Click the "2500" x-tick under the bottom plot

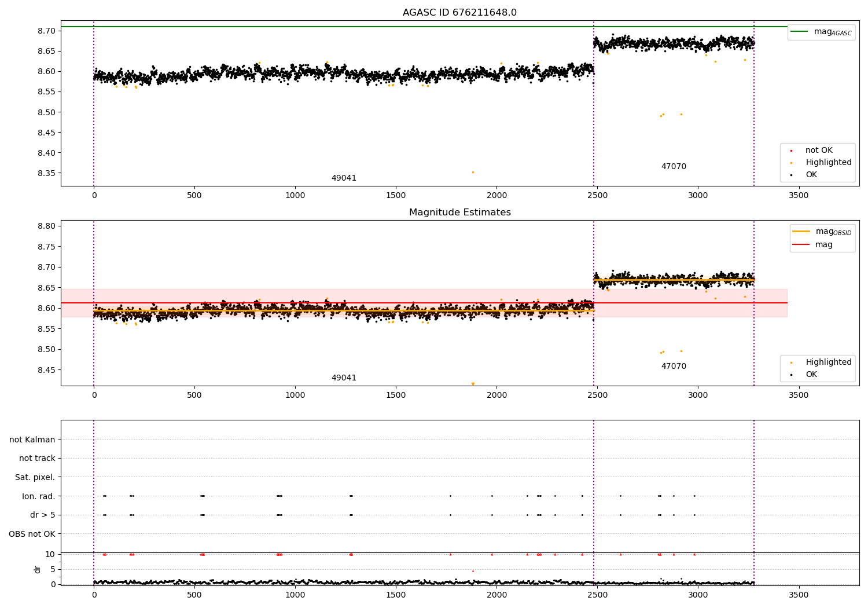(597, 595)
